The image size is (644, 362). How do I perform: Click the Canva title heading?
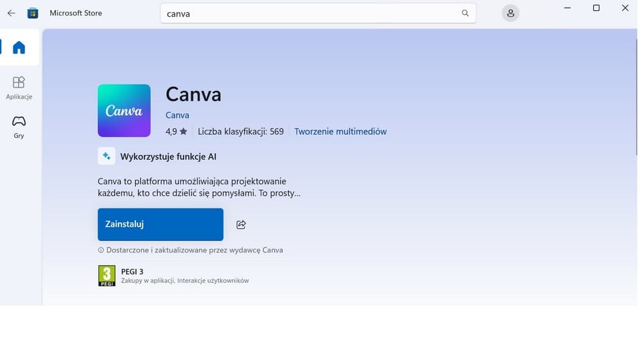[x=193, y=95]
